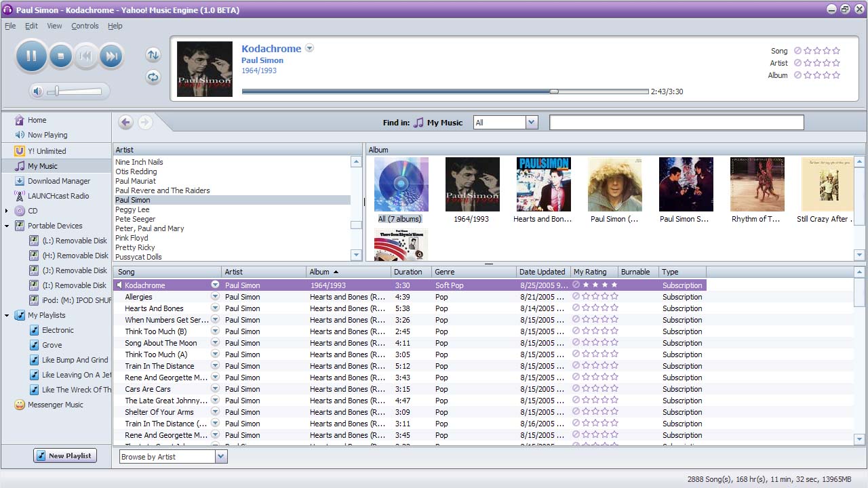Open Y! Unlimited section
This screenshot has height=488, width=868.
47,151
